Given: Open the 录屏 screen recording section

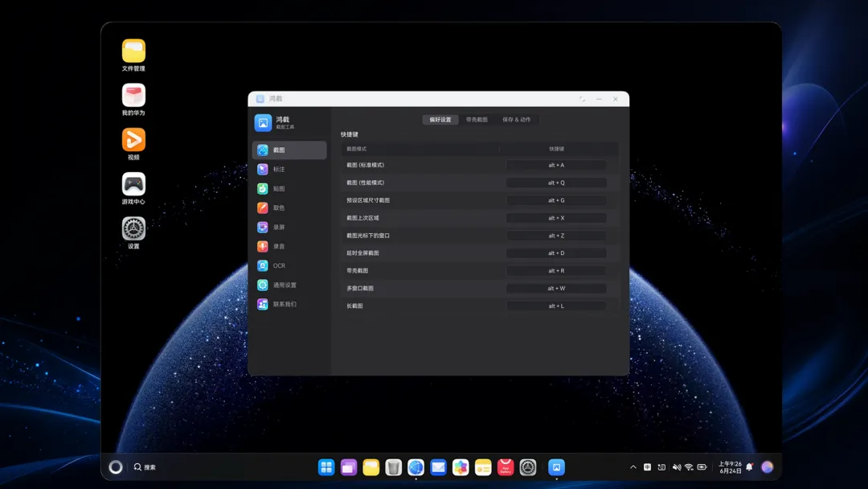Looking at the screenshot, I should pos(289,227).
